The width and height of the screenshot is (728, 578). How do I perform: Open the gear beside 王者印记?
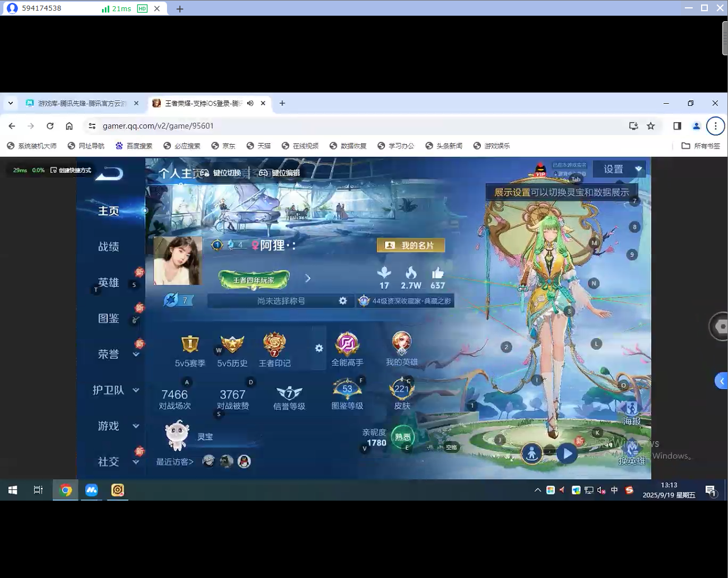pyautogui.click(x=319, y=348)
